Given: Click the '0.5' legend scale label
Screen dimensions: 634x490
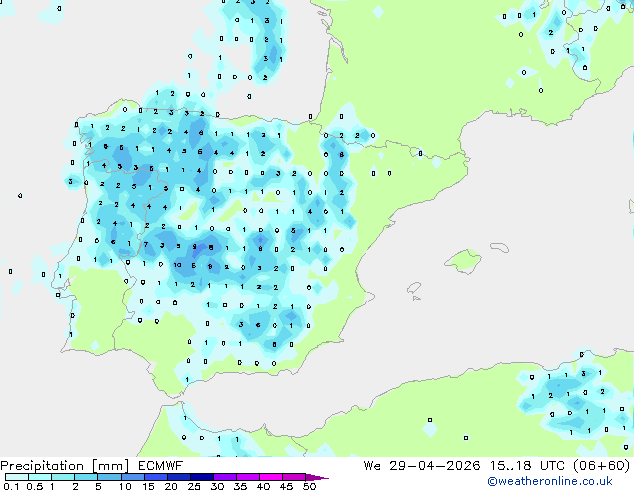Looking at the screenshot, I should (34, 486).
